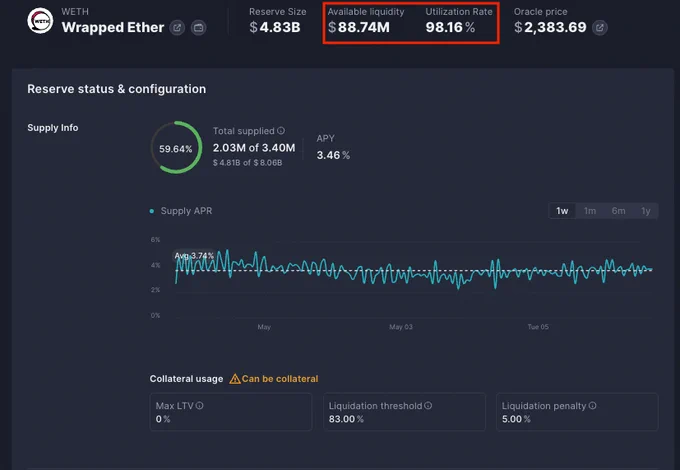680x470 pixels.
Task: Click the $4.81B of $8.06B text
Action: click(x=247, y=163)
